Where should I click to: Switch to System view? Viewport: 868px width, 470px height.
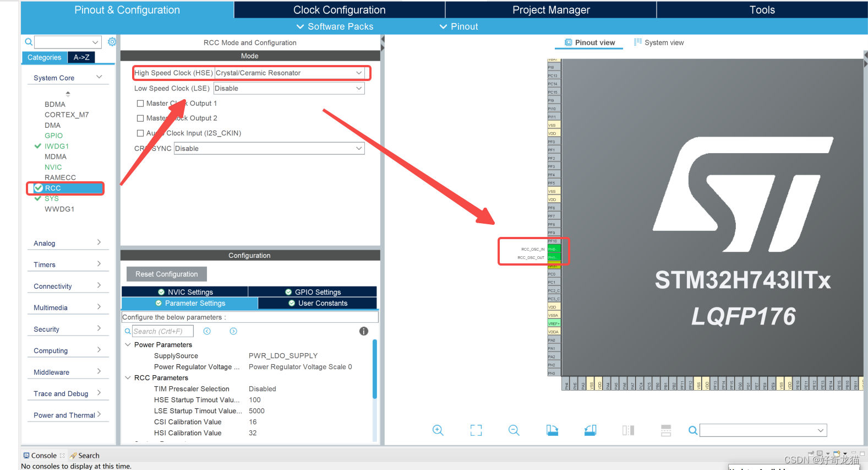[659, 42]
